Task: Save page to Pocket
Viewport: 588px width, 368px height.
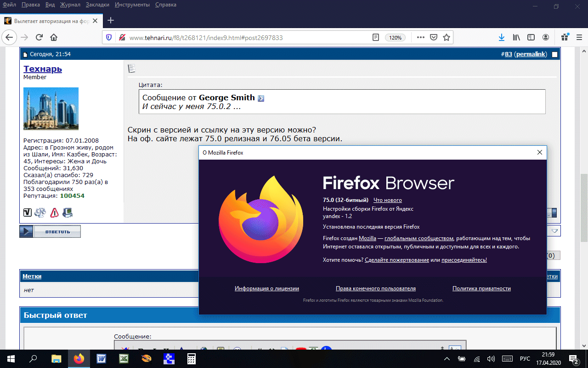Action: pyautogui.click(x=433, y=37)
